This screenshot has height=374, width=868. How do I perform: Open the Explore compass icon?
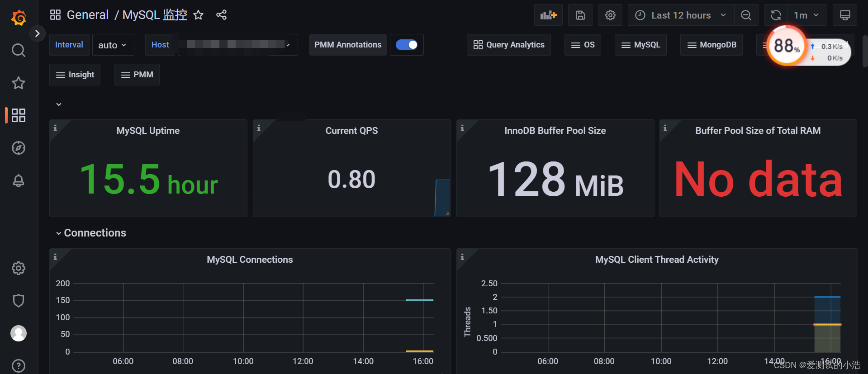click(x=19, y=148)
